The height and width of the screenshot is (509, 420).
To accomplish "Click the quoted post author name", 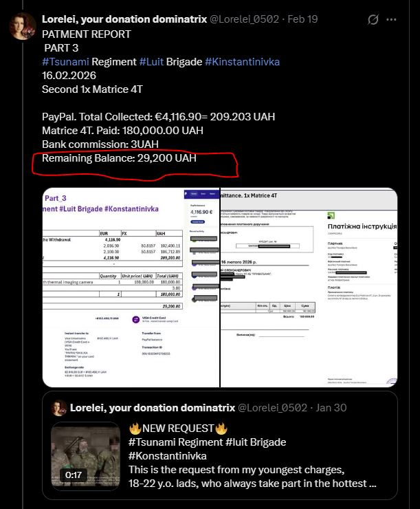I will click(x=153, y=408).
